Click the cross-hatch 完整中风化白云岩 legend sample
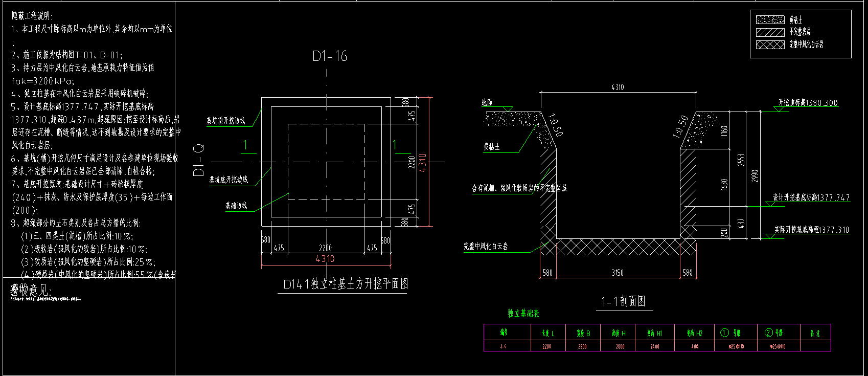The image size is (868, 376). (x=770, y=45)
